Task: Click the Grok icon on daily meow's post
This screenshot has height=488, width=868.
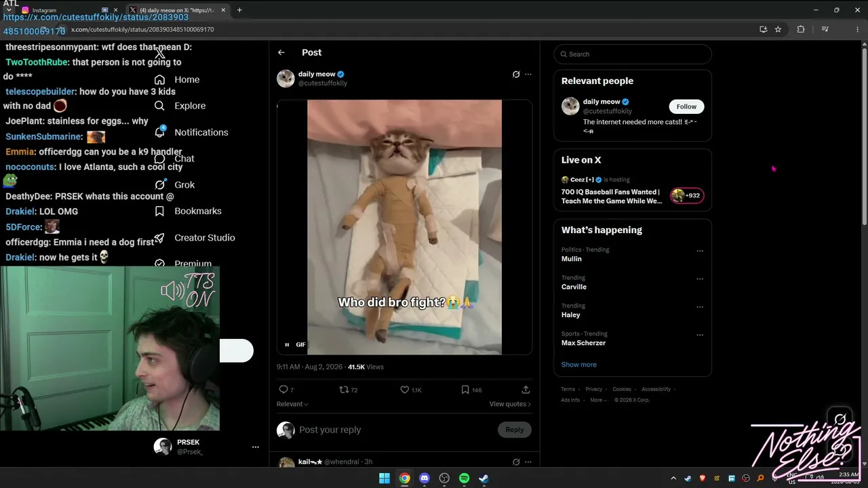Action: pyautogui.click(x=516, y=75)
